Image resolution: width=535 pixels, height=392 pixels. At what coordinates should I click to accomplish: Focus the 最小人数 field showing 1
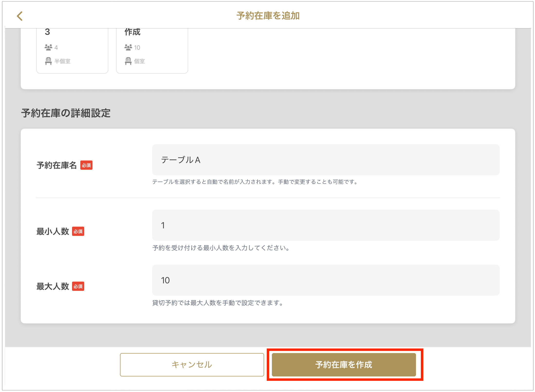click(x=326, y=225)
